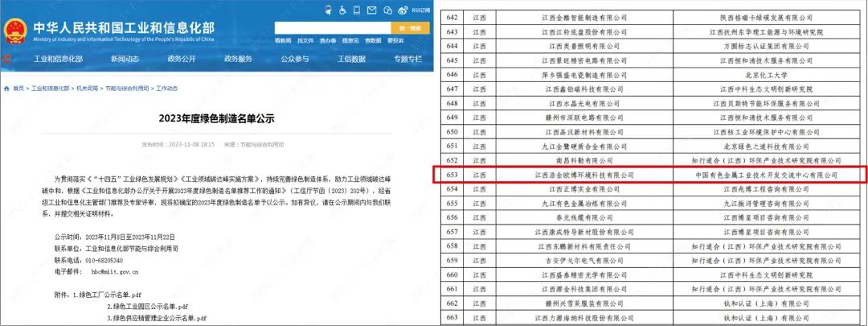Click the cell 江西江铃底盘股份有限公司
Screen dimensions: 868x326
coord(584,32)
